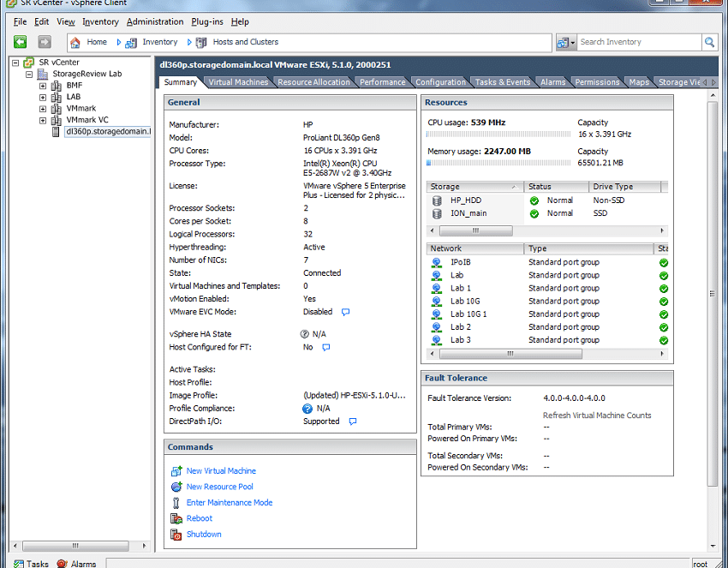This screenshot has width=728, height=568.
Task: Click the Search Inventory field
Action: (639, 42)
